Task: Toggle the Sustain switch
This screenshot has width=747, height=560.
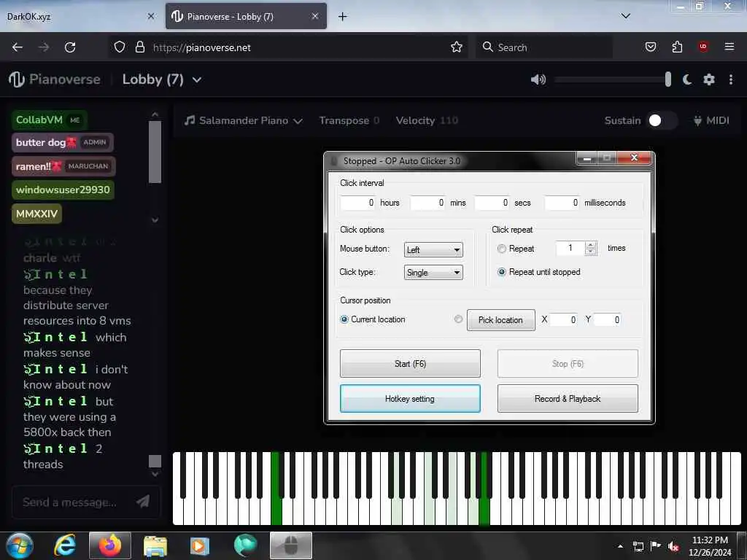Action: [x=662, y=120]
